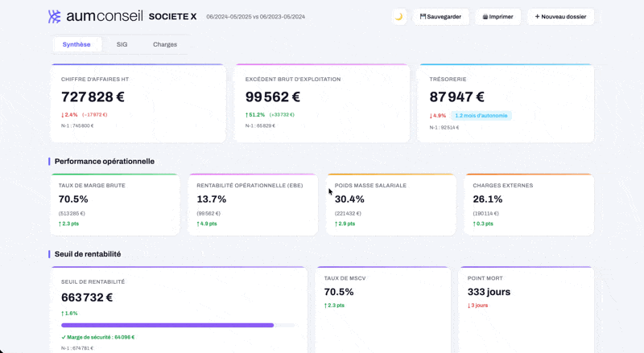Viewport: 644px width, 353px height.
Task: Click the aumconseil logo icon
Action: [55, 17]
